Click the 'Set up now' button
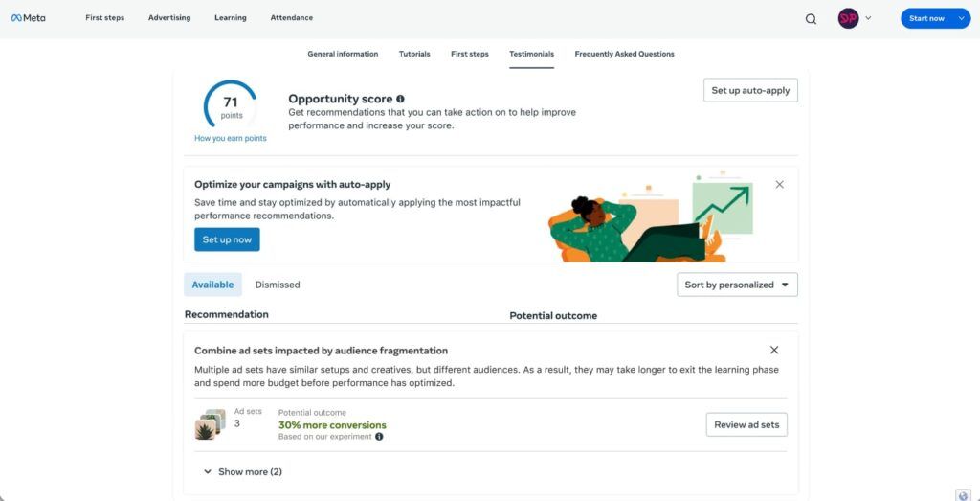 pyautogui.click(x=227, y=239)
